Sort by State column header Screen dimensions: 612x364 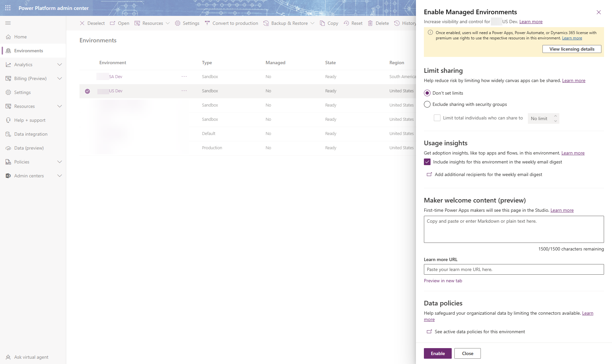click(x=331, y=63)
